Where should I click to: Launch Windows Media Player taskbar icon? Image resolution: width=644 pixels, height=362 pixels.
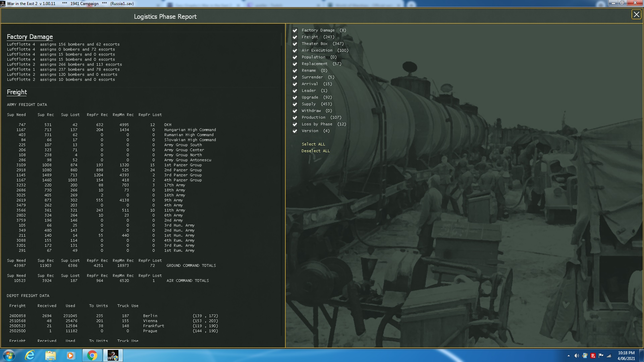pyautogui.click(x=70, y=355)
